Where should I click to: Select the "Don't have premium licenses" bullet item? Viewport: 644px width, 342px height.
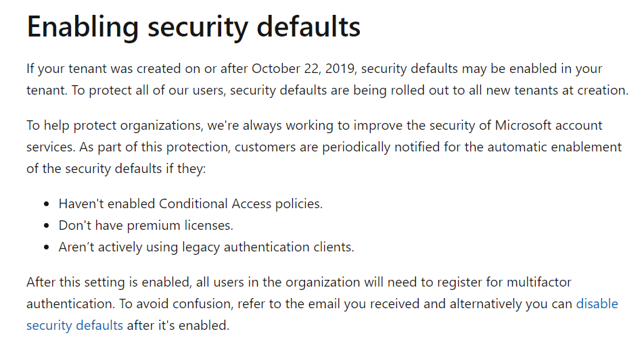coord(146,225)
